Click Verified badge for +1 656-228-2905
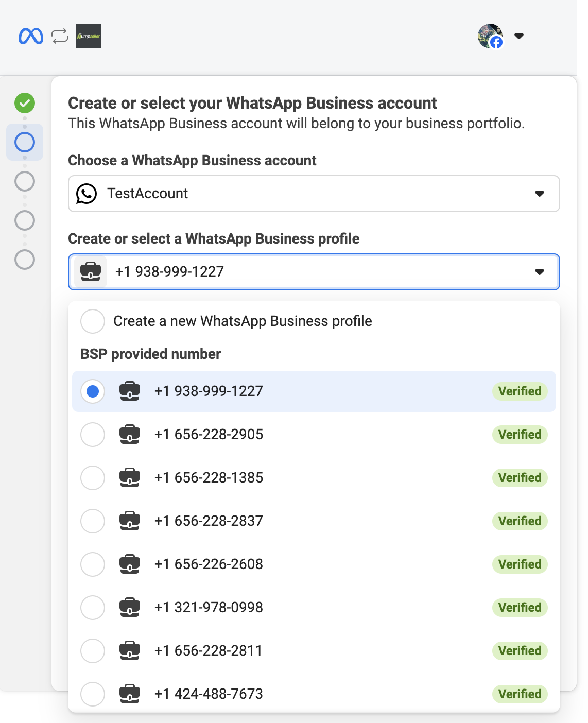Image resolution: width=588 pixels, height=723 pixels. tap(520, 435)
